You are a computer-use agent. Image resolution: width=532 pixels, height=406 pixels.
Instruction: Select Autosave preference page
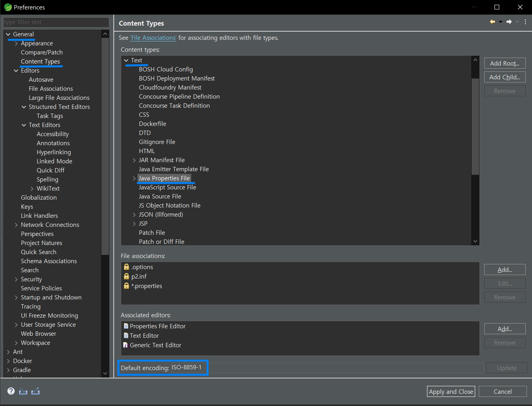coord(41,80)
